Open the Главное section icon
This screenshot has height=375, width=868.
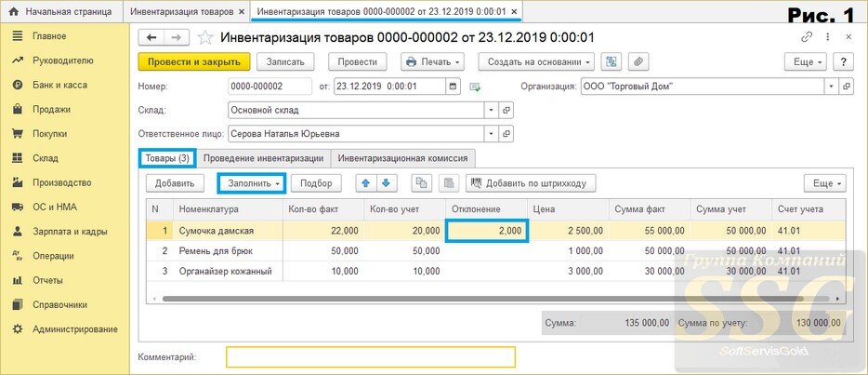pos(17,36)
